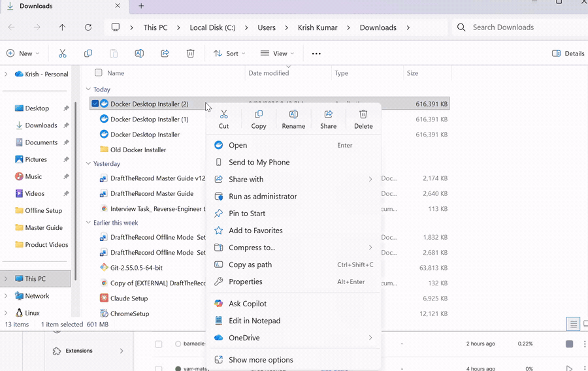Delete file using toolbar trash icon
The width and height of the screenshot is (588, 371).
coord(191,54)
